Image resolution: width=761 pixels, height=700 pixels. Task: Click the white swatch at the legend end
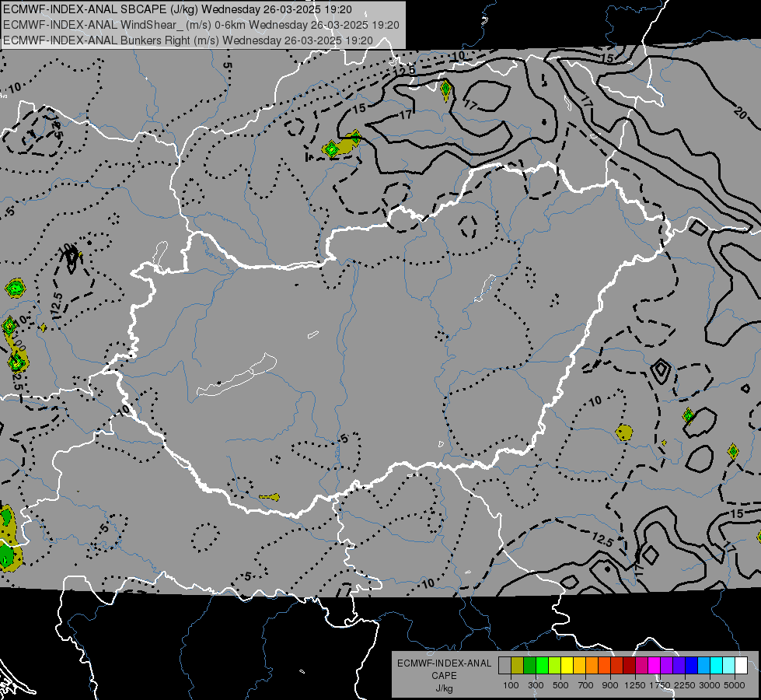coord(741,666)
